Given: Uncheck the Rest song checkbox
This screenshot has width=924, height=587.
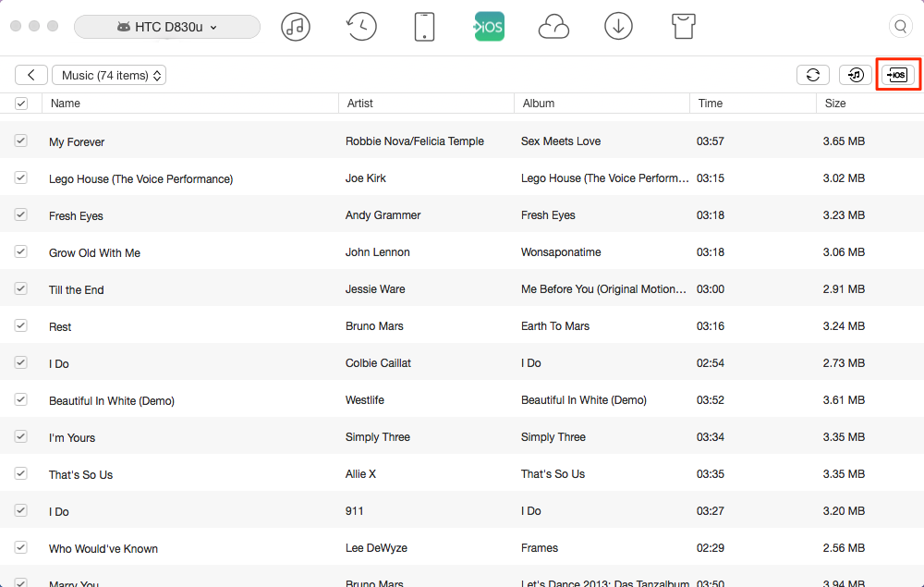Looking at the screenshot, I should [x=20, y=325].
